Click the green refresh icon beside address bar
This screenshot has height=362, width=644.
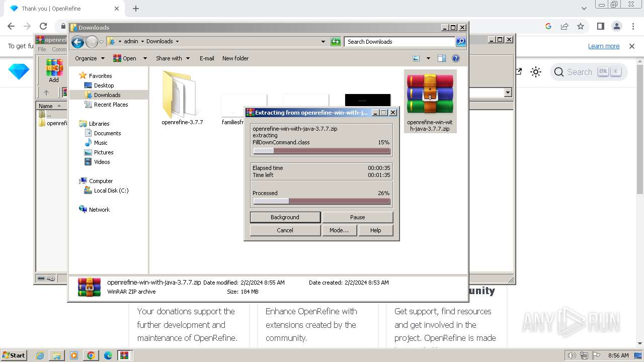pos(336,42)
